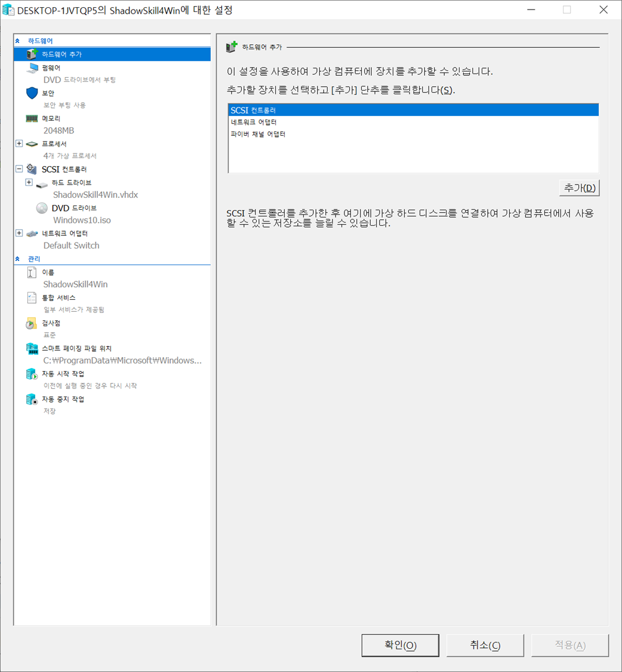Click the 보안 부팅 사용 text
This screenshot has width=622, height=672.
(64, 105)
